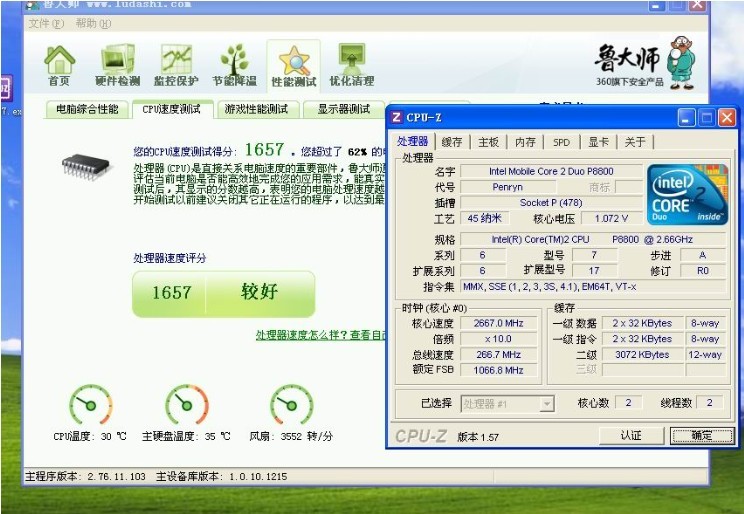Open the SPD tab in CPU-Z
Screen dimensions: 744x514
[561, 142]
